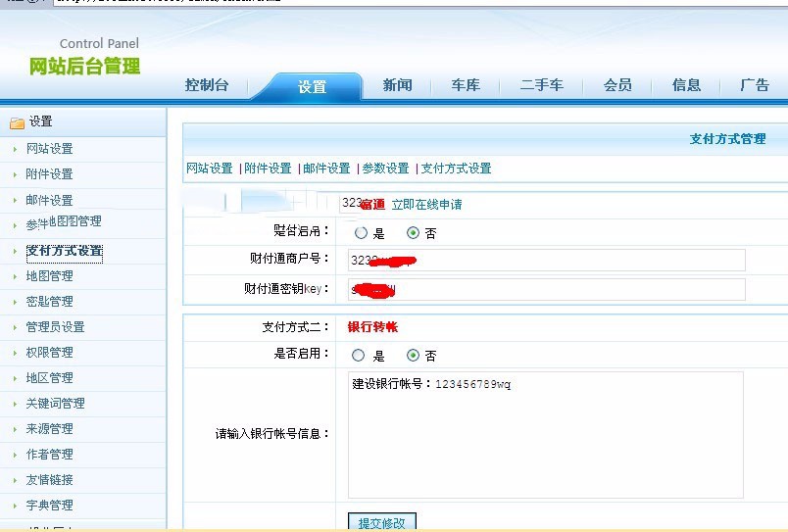Click the 附件设置 link in the sub-navigation

point(268,169)
